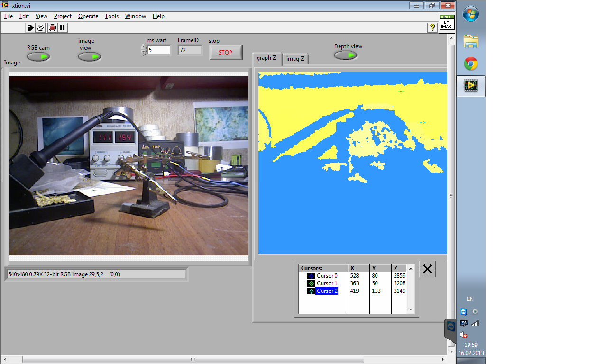Toggle the image view switch
The height and width of the screenshot is (364, 607).
(x=90, y=57)
